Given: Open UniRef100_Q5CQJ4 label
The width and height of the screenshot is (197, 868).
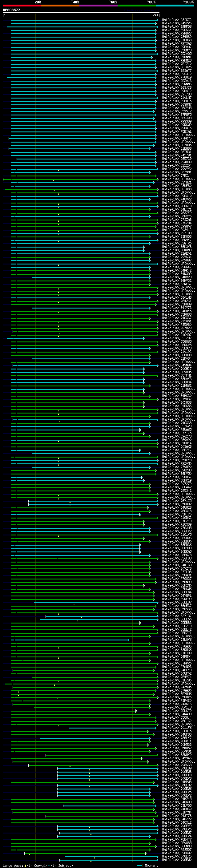Looking at the screenshot, I should click(x=177, y=717).
